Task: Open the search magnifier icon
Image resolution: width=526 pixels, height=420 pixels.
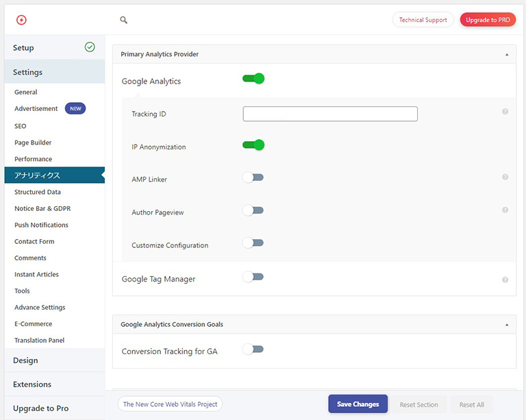Action: pos(124,20)
